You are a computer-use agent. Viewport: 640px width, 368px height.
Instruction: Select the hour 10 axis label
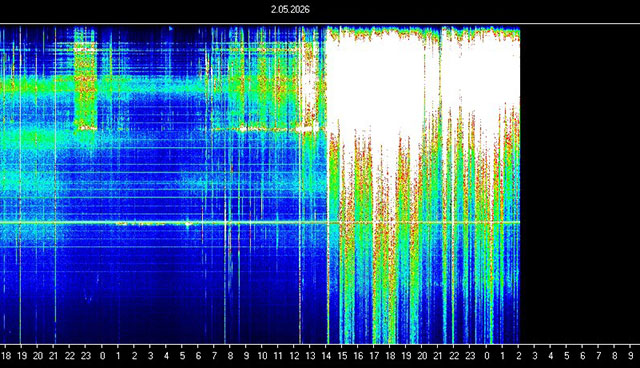pyautogui.click(x=262, y=356)
